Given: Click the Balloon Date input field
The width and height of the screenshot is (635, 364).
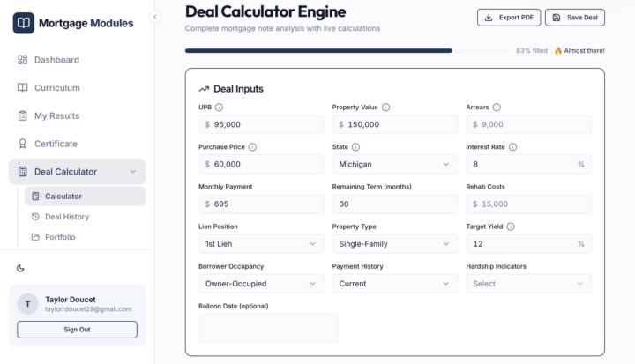Looking at the screenshot, I should (268, 328).
